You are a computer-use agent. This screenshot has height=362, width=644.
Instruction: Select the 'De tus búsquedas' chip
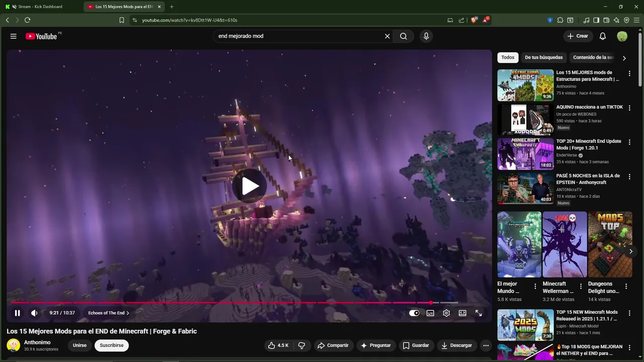[544, 57]
